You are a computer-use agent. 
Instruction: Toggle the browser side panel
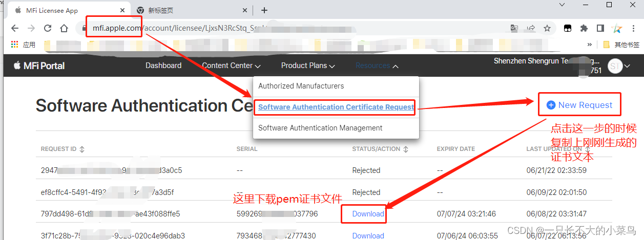tap(600, 28)
